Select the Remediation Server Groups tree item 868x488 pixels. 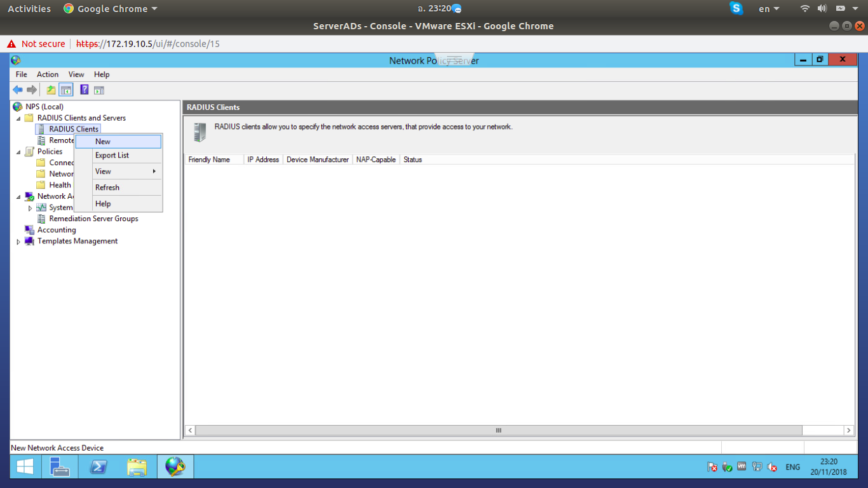[x=93, y=219]
